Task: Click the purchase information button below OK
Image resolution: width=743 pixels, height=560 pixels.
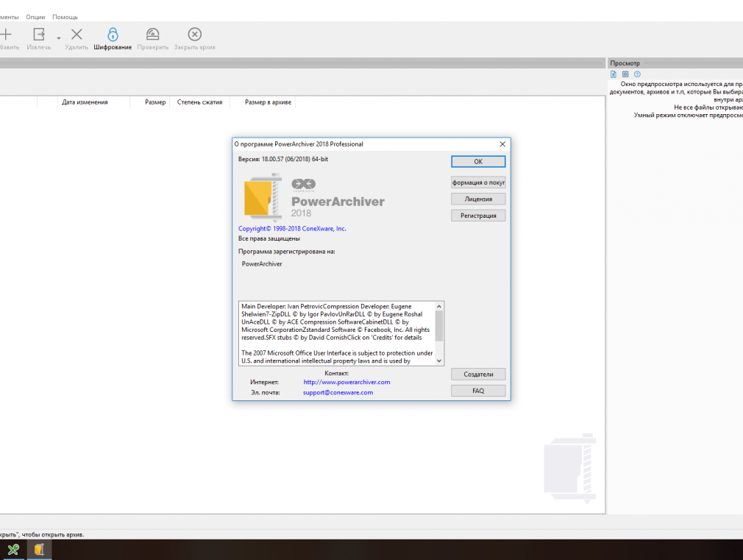Action: [478, 182]
